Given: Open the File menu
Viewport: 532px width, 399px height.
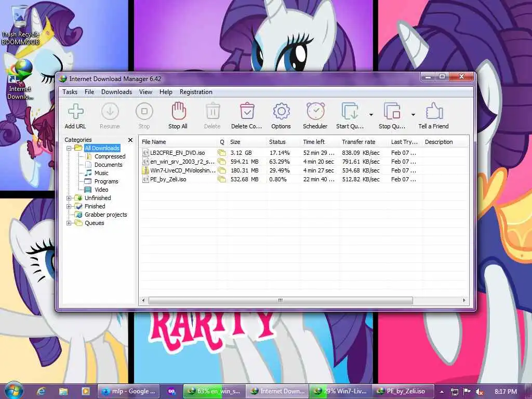Looking at the screenshot, I should (x=89, y=92).
